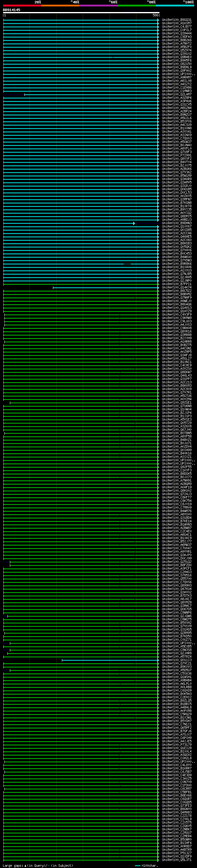
Task: Select the UniRef100_Q899H3 label
Action: [x=177, y=586]
